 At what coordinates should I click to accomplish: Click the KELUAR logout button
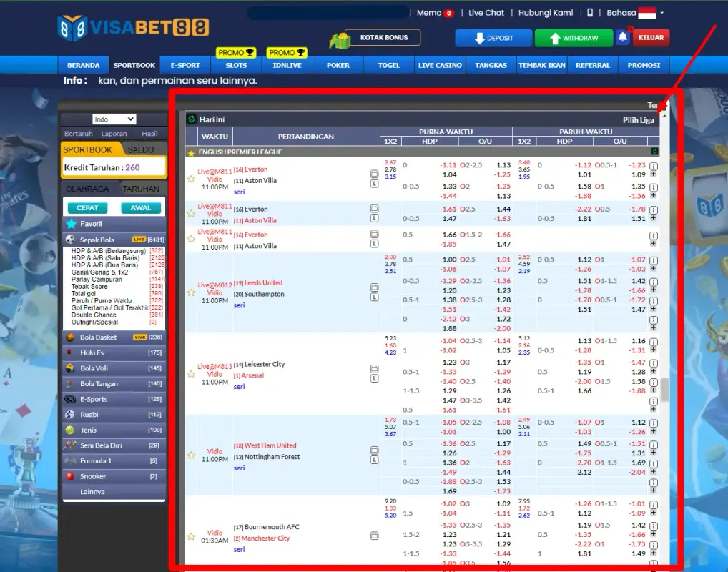pyautogui.click(x=651, y=38)
